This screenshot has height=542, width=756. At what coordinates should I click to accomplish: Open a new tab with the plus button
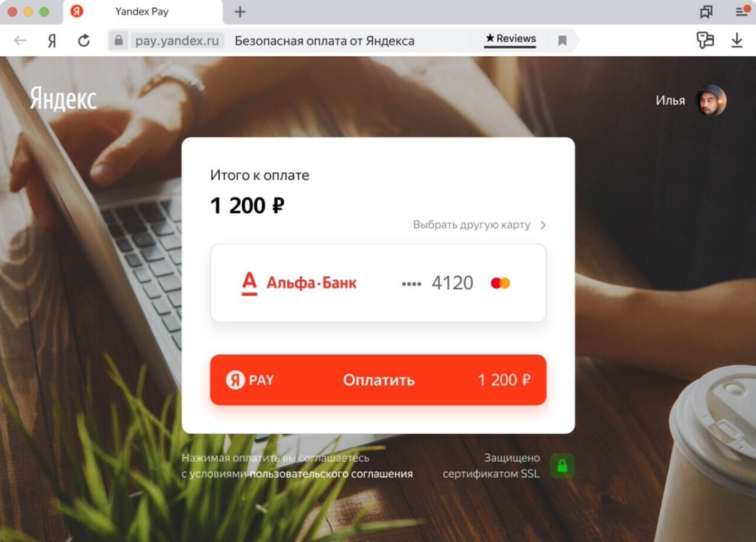[240, 12]
